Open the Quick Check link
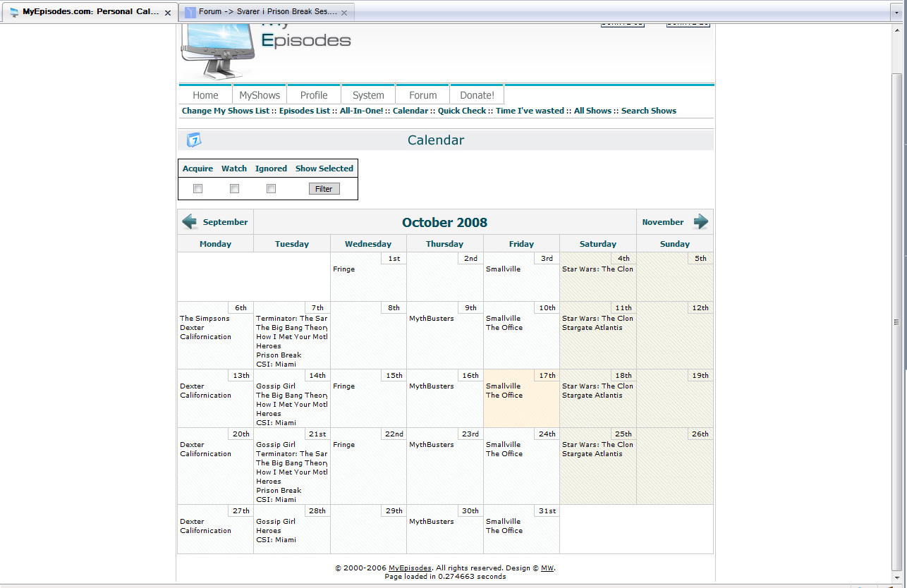 coord(462,111)
